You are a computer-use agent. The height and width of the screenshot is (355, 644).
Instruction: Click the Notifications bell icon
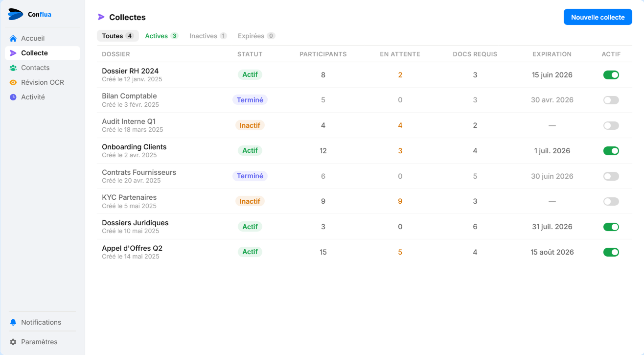pos(13,322)
